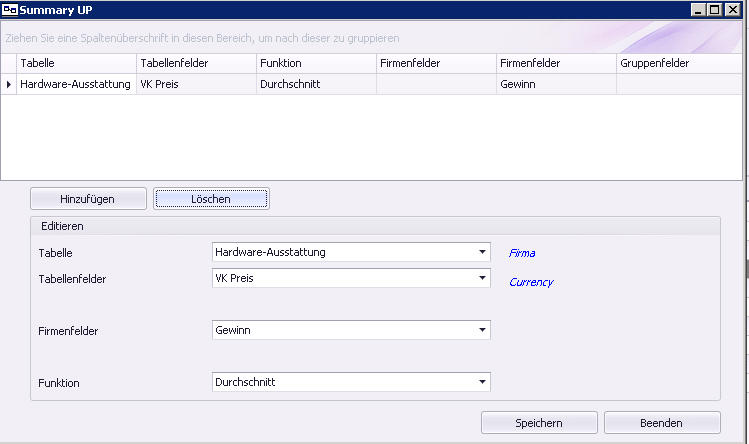Click the first Firmenfelder column header
This screenshot has height=444, width=749.
pyautogui.click(x=436, y=63)
